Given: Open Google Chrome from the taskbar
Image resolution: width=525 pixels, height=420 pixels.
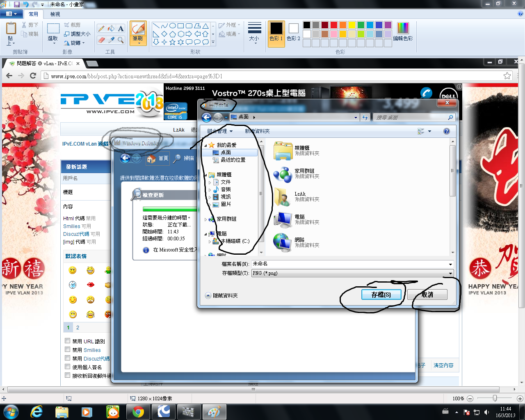Looking at the screenshot, I should (138, 412).
